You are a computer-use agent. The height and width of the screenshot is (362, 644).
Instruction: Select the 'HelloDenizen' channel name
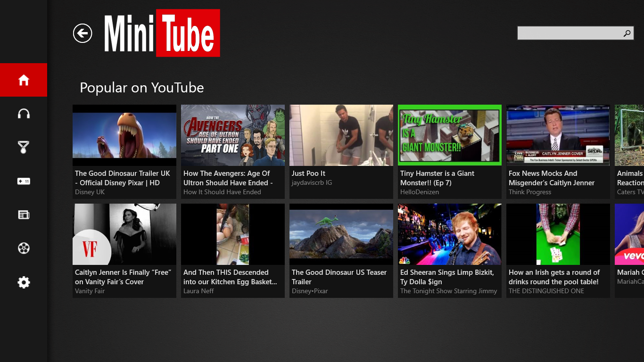[x=420, y=192]
